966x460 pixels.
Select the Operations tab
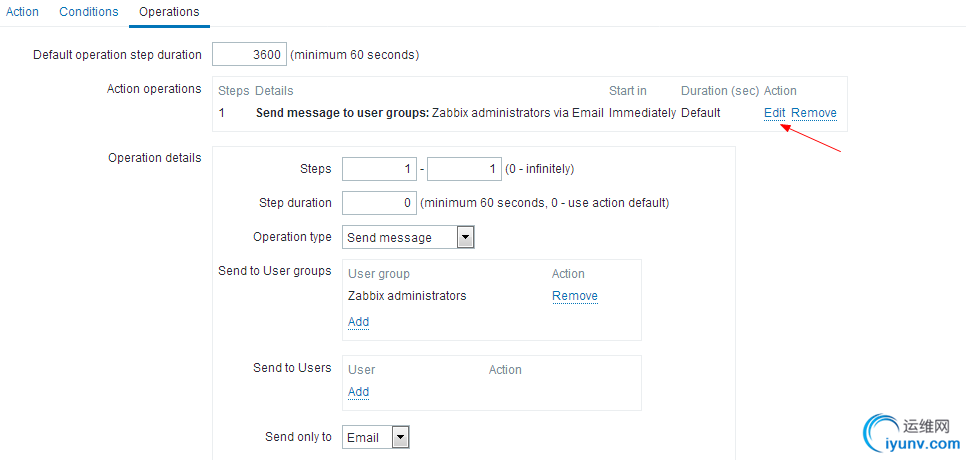[x=169, y=12]
